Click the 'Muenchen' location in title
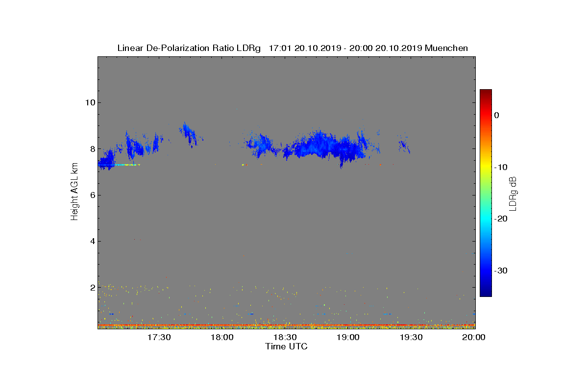This screenshot has width=588, height=392. [446, 48]
